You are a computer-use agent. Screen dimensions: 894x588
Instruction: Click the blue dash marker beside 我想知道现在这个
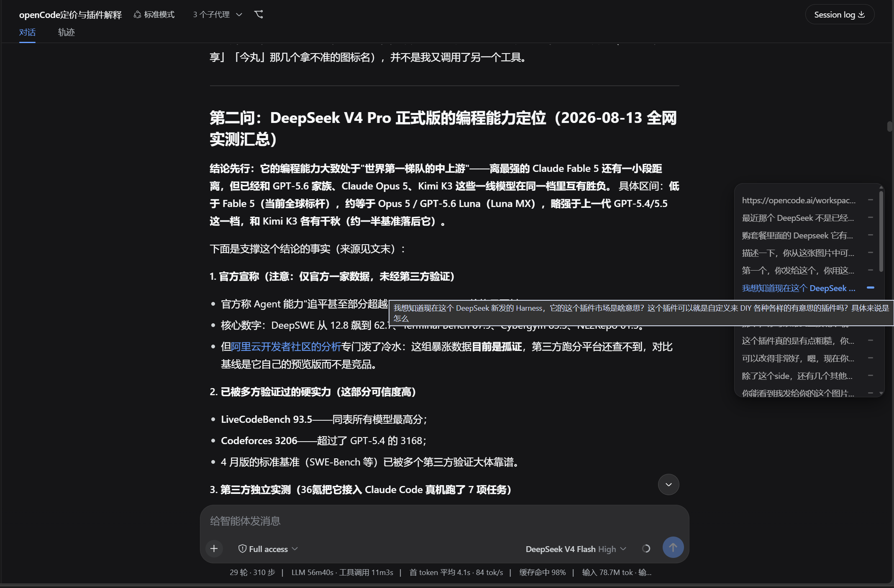click(x=871, y=288)
